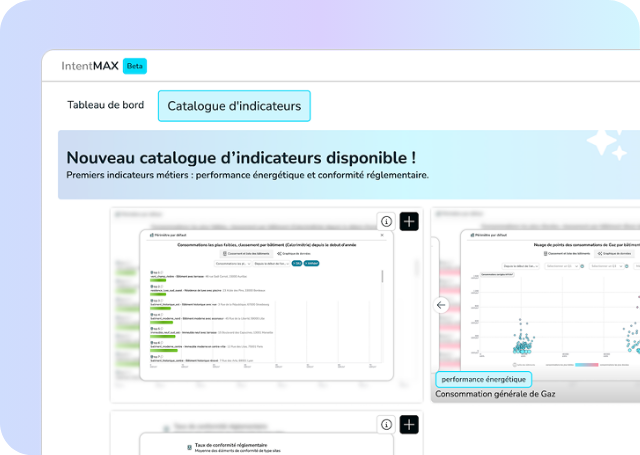
Task: Click the left arrow on the Gaz card
Action: 442,305
